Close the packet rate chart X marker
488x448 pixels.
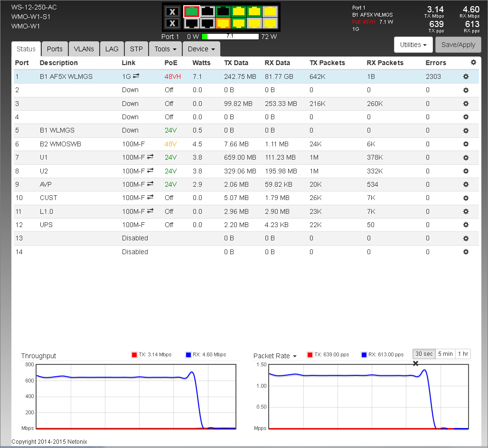415,363
